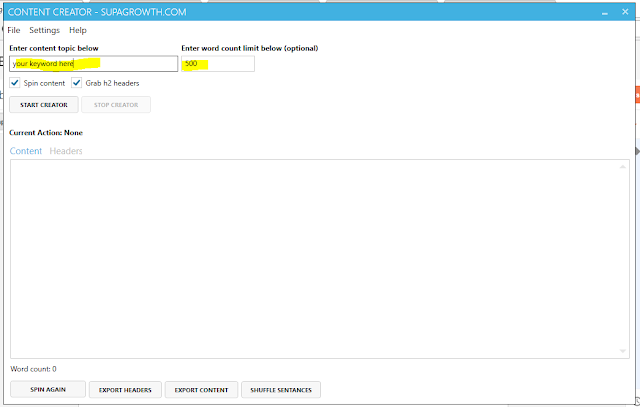
Task: Uncheck the Grab h2 headers checkbox
Action: tap(76, 83)
